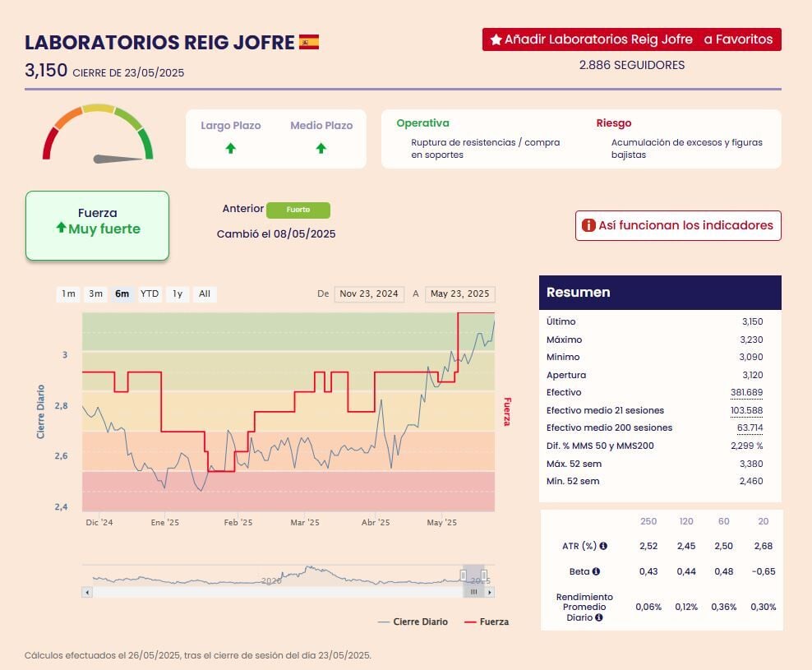Click the Mín. 52 sem value 2,460
The height and width of the screenshot is (670, 812).
pos(751,481)
